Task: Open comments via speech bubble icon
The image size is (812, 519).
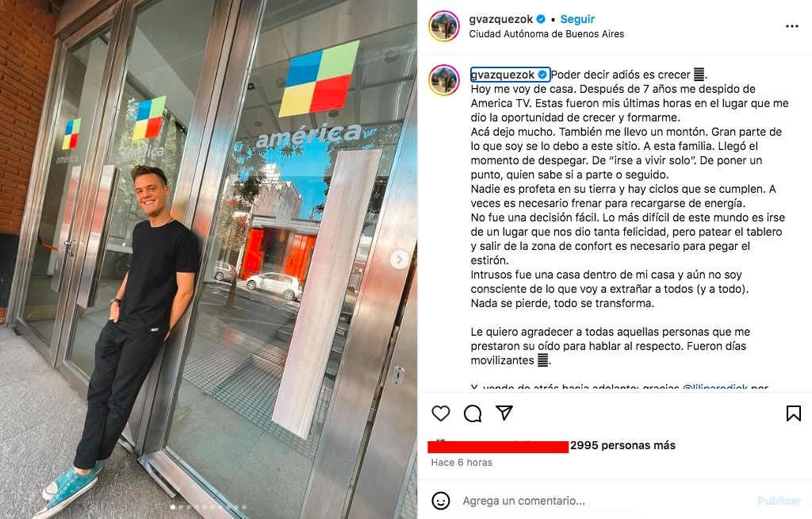Action: tap(473, 413)
